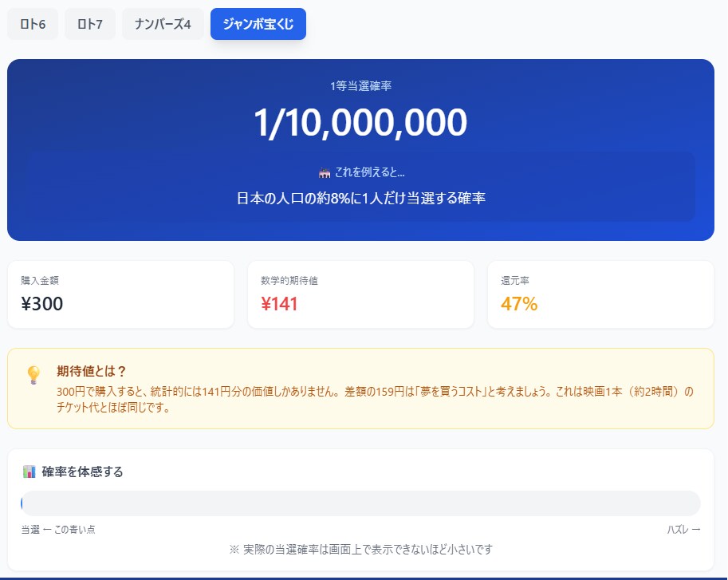The image size is (728, 580).
Task: Switch to the ロト6 tab
Action: [x=33, y=24]
